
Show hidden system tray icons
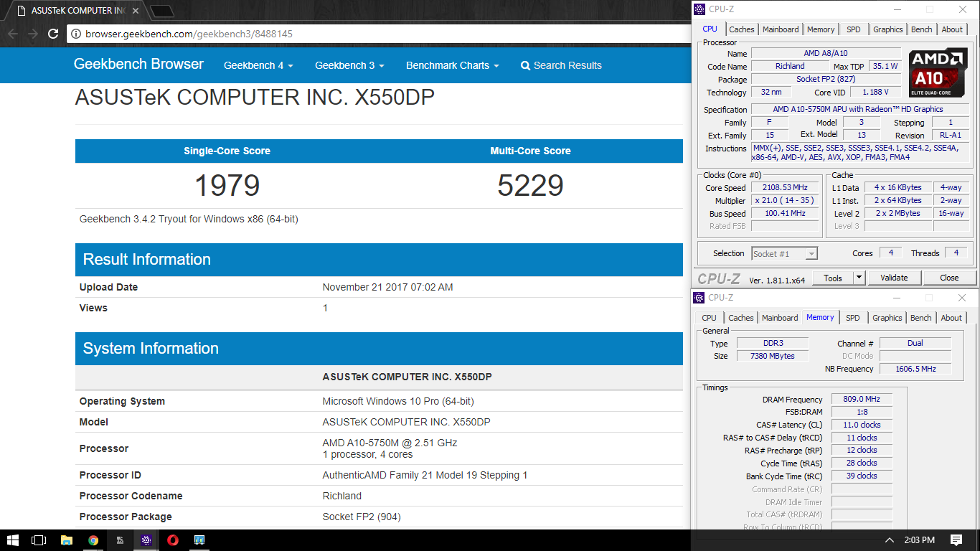(x=890, y=540)
